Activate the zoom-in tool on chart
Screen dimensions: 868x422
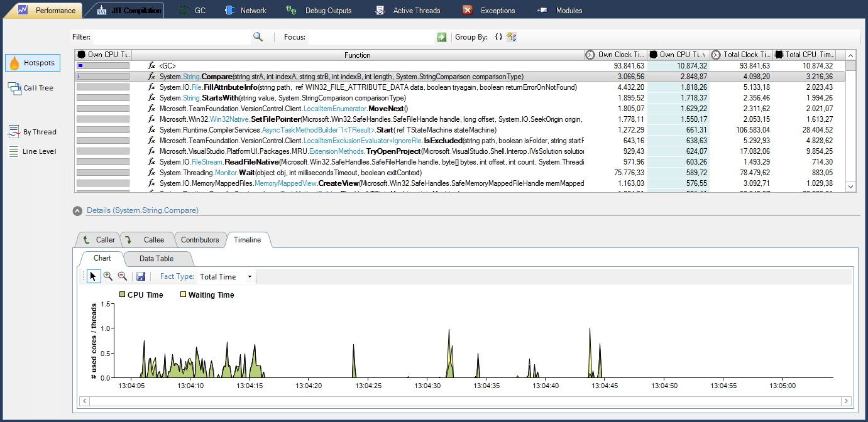tap(107, 276)
